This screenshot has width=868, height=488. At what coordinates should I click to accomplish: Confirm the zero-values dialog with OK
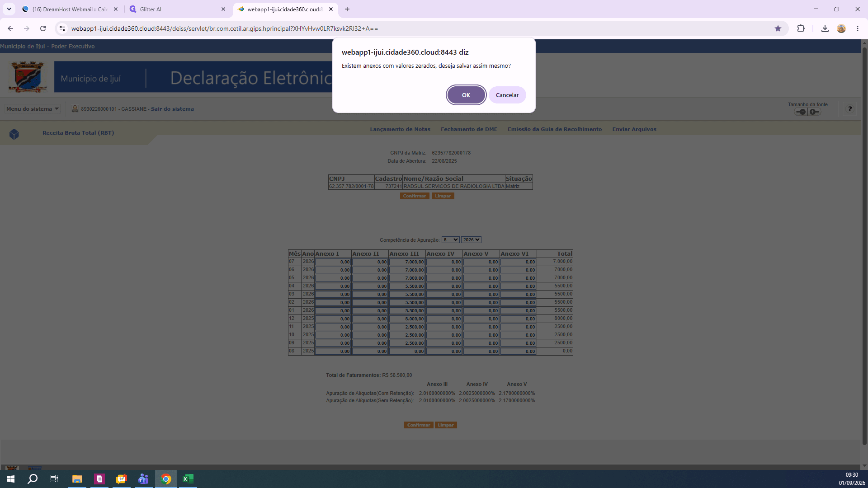[466, 95]
